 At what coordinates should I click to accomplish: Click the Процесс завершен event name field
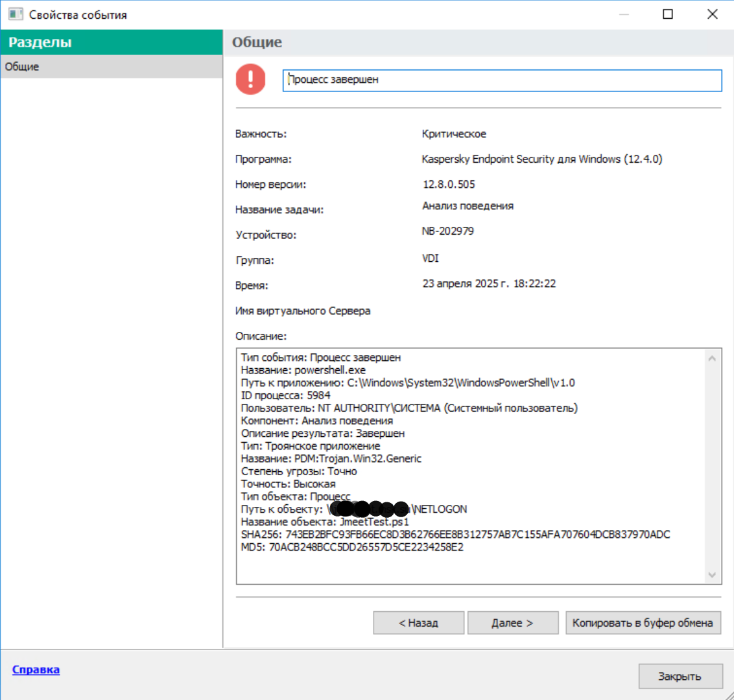pyautogui.click(x=503, y=80)
